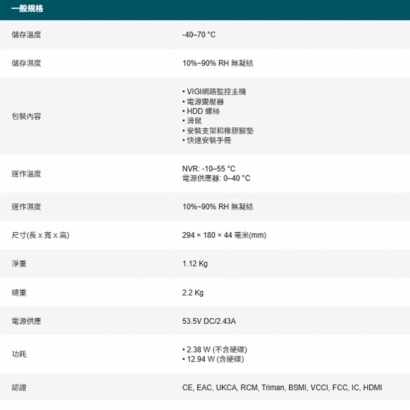410x410 pixels.
Task: Click the 2.2 Kg value
Action: click(193, 293)
